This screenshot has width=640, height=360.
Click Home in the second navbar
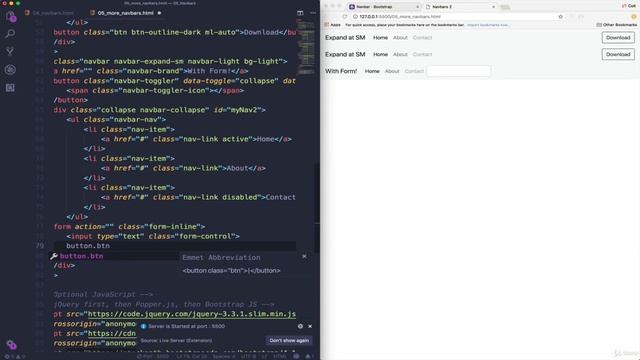[x=380, y=54]
